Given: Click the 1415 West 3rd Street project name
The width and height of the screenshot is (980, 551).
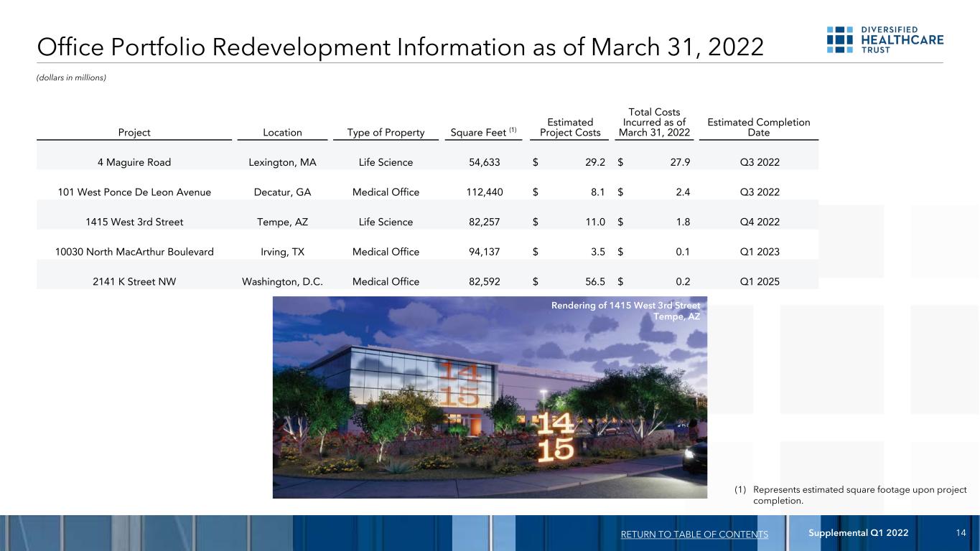Looking at the screenshot, I should (x=134, y=222).
